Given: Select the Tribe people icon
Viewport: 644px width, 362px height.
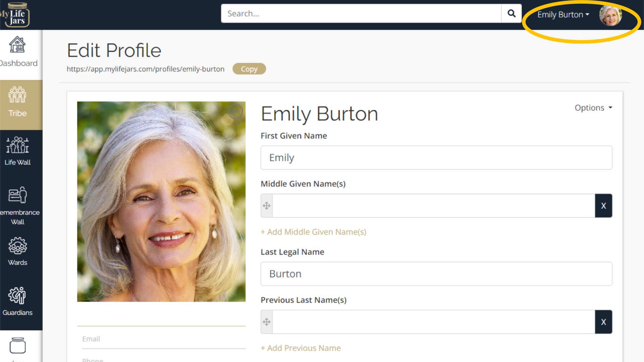Looking at the screenshot, I should 17,95.
